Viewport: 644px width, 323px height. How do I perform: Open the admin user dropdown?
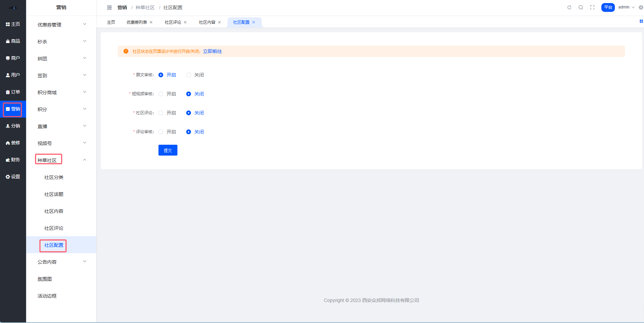click(626, 7)
